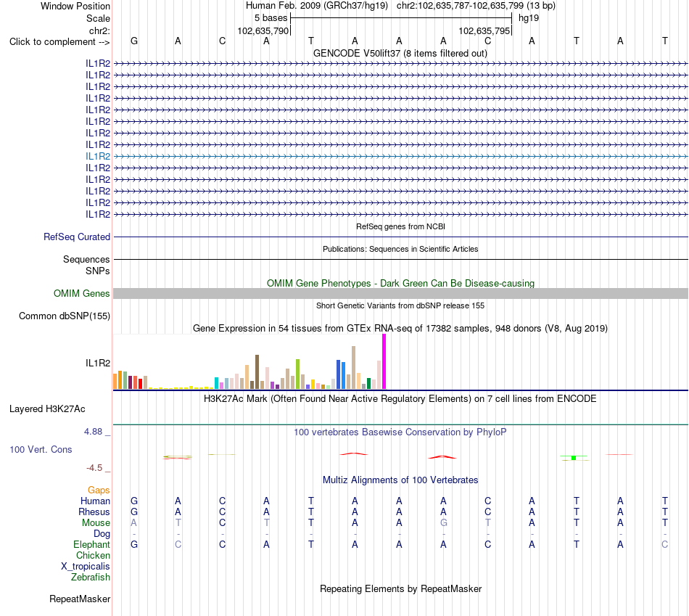Click the Dog alignment row label
Viewport: 689px width, 616px height.
(102, 534)
